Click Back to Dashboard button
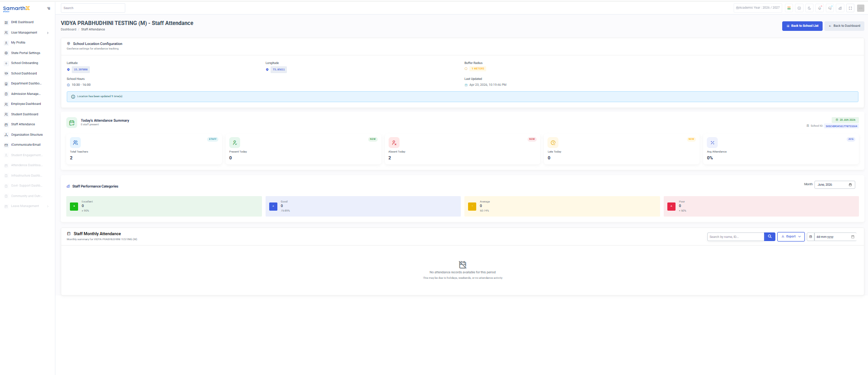The image size is (868, 375). click(844, 26)
